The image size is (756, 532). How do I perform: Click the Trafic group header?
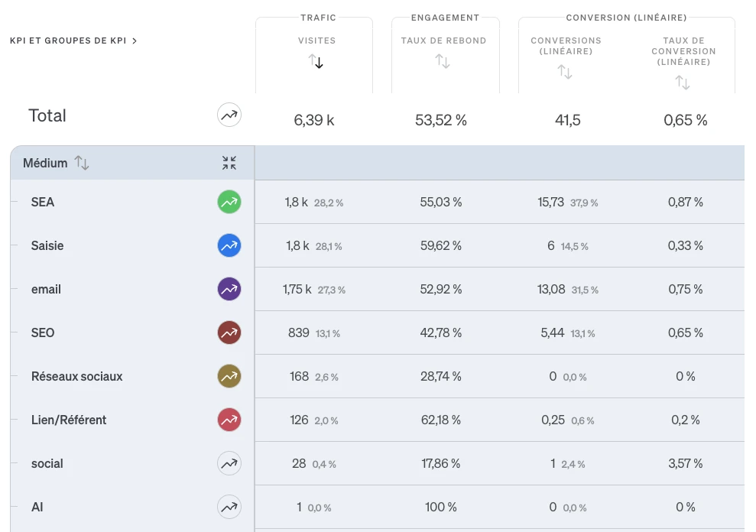[318, 18]
